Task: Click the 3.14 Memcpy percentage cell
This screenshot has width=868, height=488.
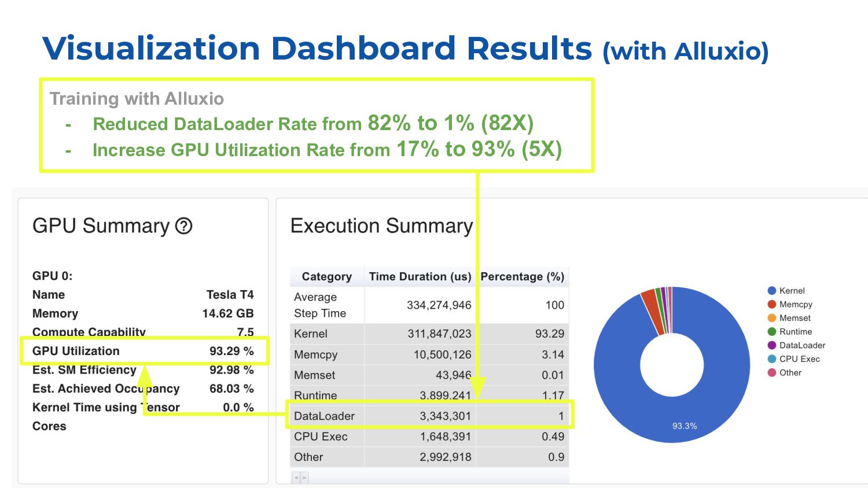Action: click(x=523, y=354)
